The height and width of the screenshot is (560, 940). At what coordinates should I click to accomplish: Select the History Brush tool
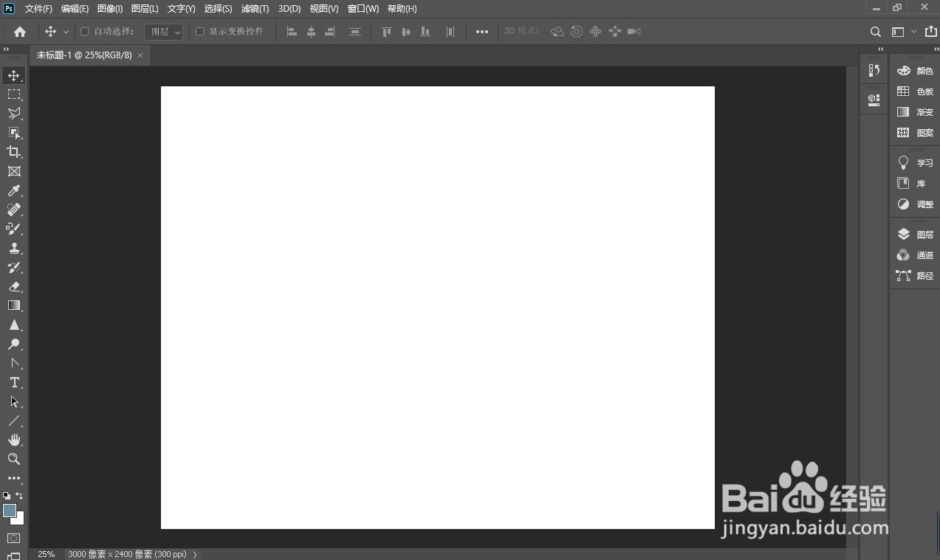click(x=14, y=267)
